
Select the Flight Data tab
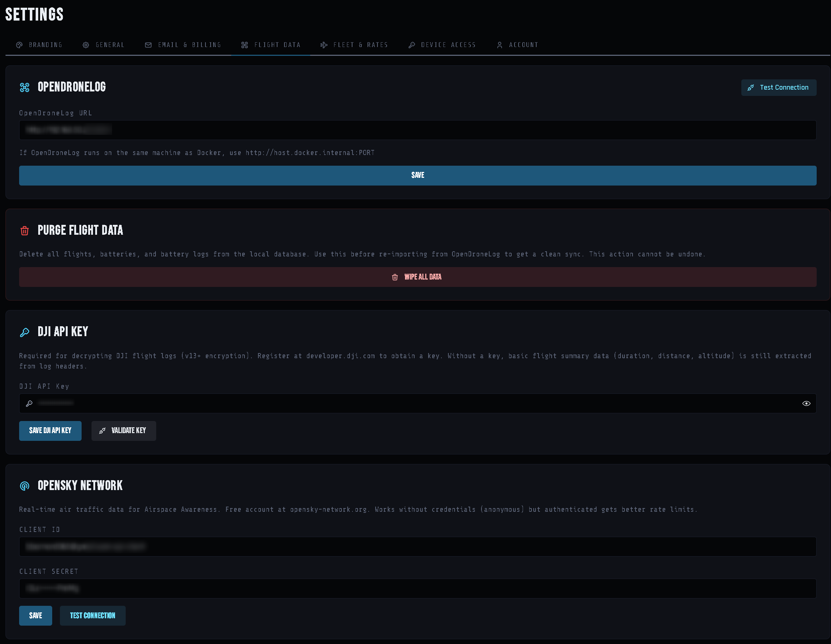[x=271, y=45]
